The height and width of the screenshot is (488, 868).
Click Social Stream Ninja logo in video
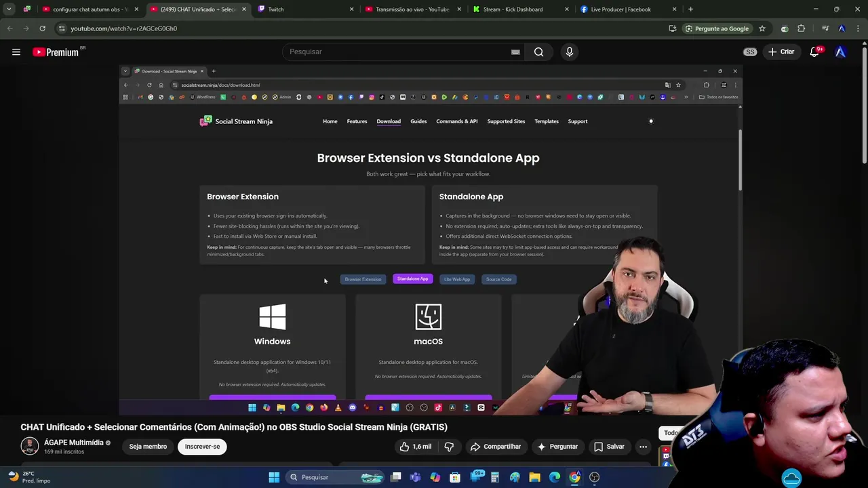point(236,121)
